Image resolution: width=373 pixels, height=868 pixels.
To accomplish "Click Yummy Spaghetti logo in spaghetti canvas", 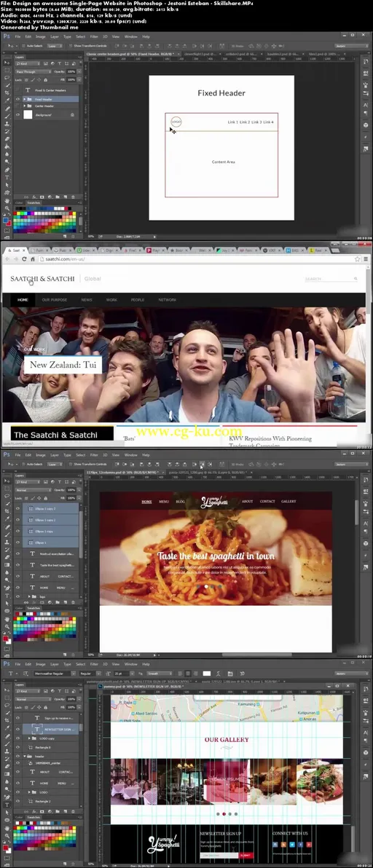I will (x=215, y=501).
